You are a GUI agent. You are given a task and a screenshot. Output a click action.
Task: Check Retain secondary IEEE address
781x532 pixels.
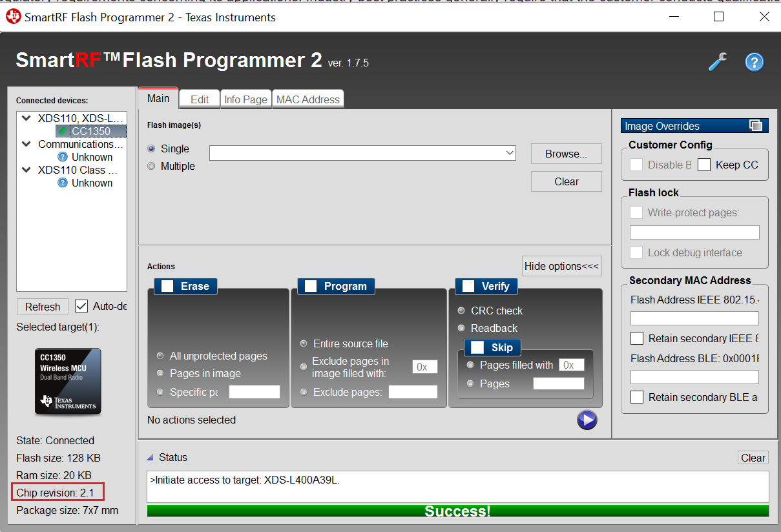click(x=637, y=338)
